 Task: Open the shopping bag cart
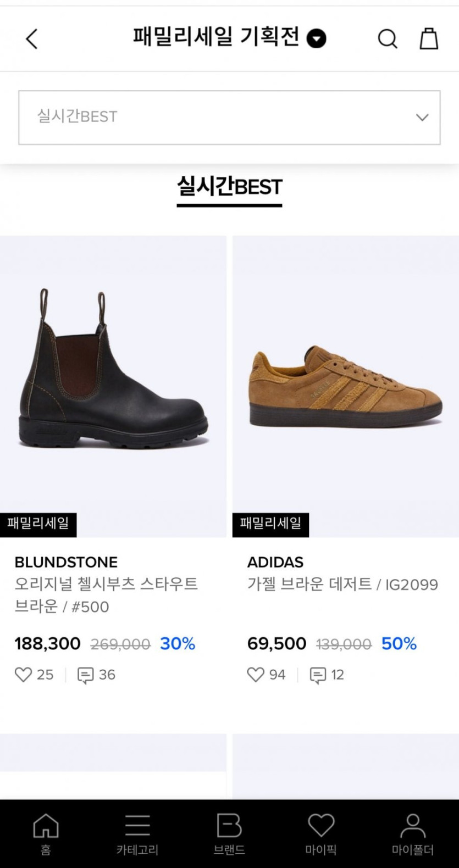click(x=429, y=39)
